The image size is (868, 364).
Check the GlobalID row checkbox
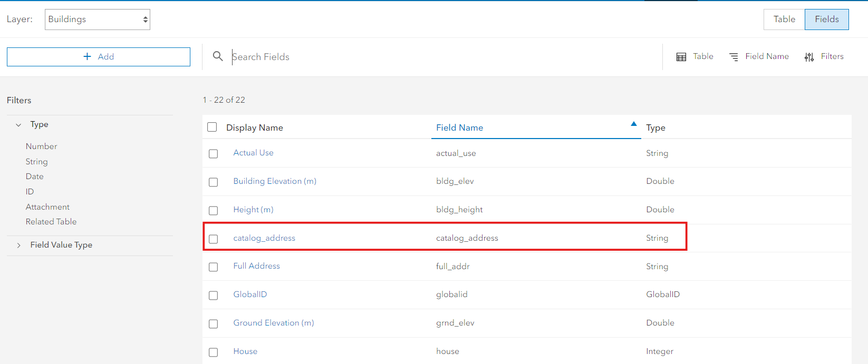click(x=213, y=296)
